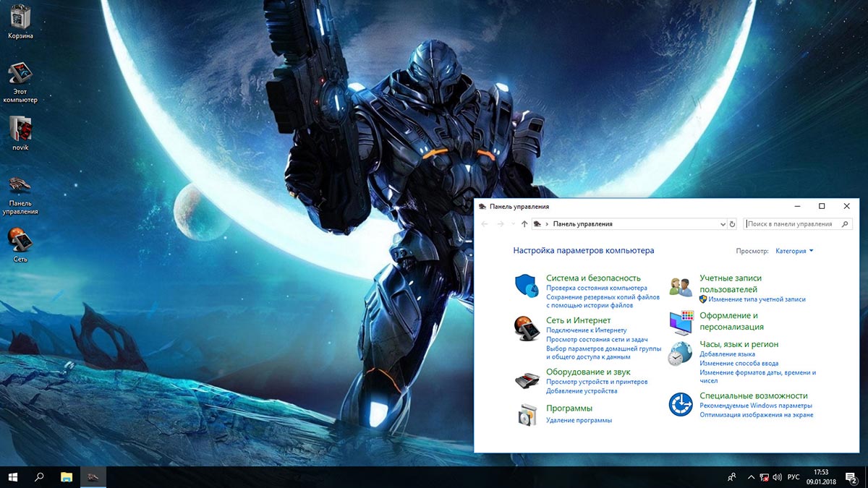Click the Специальные возможности accessibility icon
This screenshot has width=868, height=488.
[x=680, y=405]
